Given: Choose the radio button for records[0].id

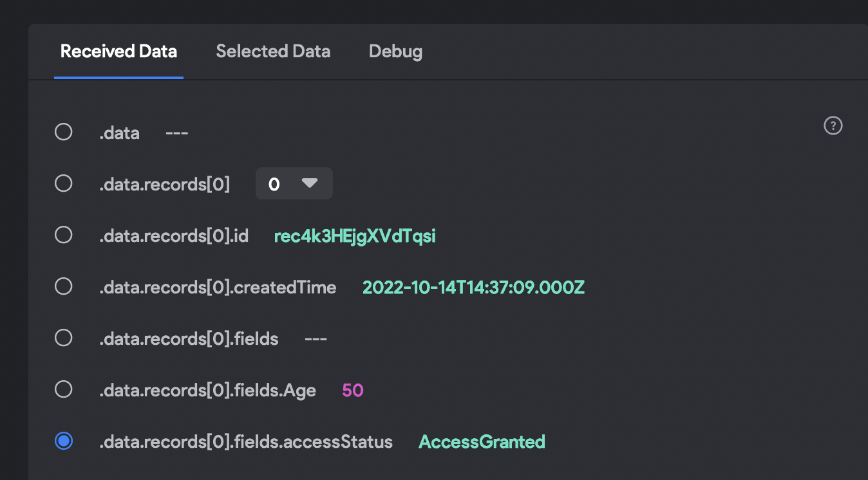Looking at the screenshot, I should pyautogui.click(x=63, y=235).
